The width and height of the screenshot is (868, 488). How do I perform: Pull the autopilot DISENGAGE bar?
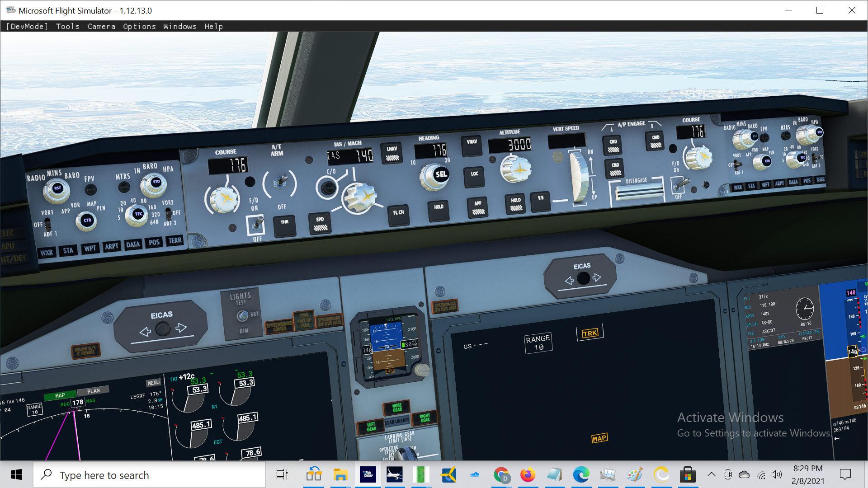[x=639, y=193]
